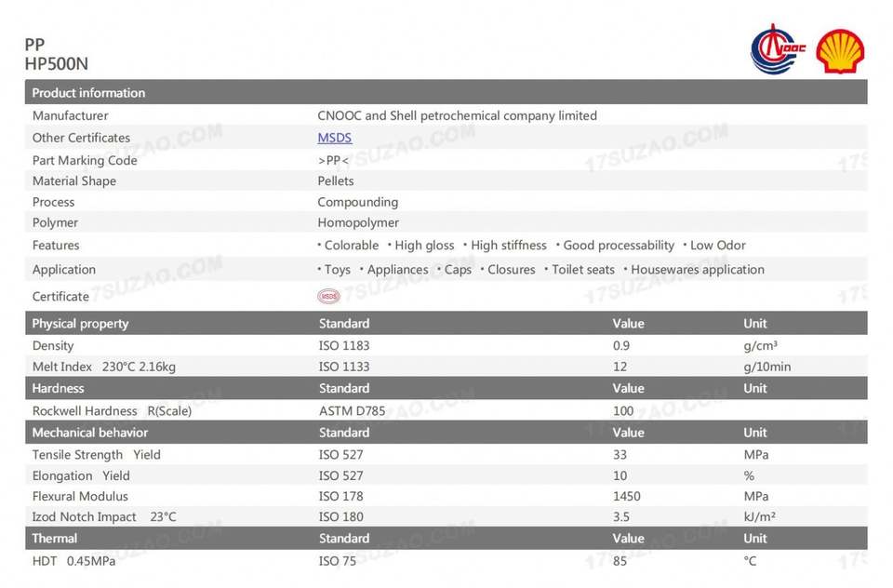
Task: Click the Part Marking Code value >PP<
Action: coord(333,161)
